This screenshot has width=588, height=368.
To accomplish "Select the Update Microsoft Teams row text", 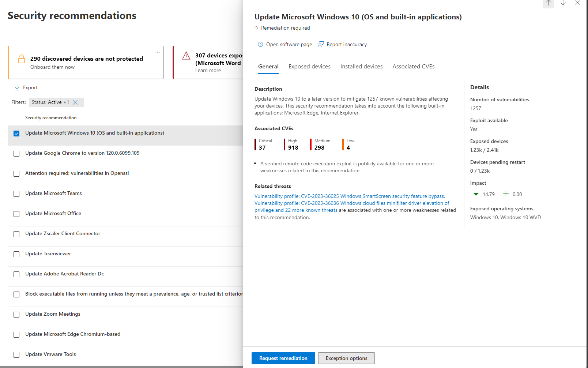I will tap(53, 193).
